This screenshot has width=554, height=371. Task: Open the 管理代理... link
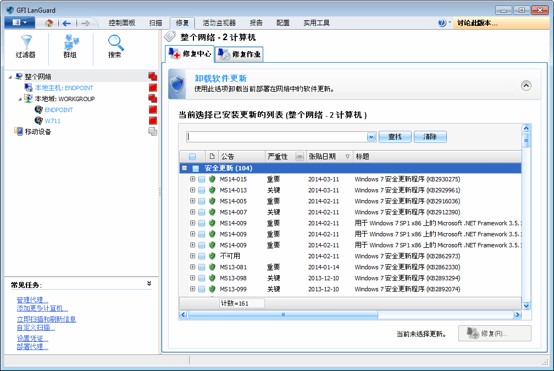point(33,300)
